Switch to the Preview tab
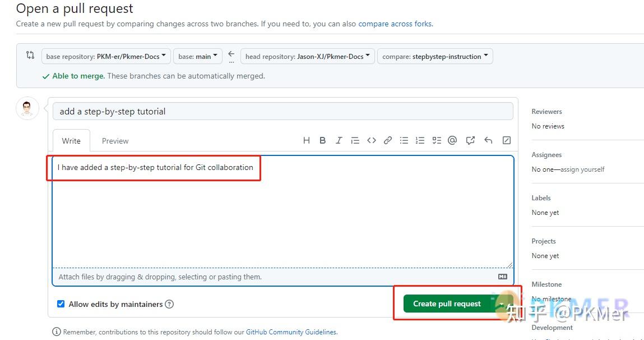 click(115, 141)
